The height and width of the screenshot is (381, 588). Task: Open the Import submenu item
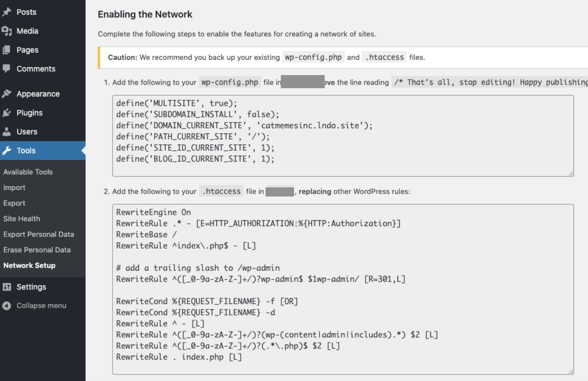point(14,187)
